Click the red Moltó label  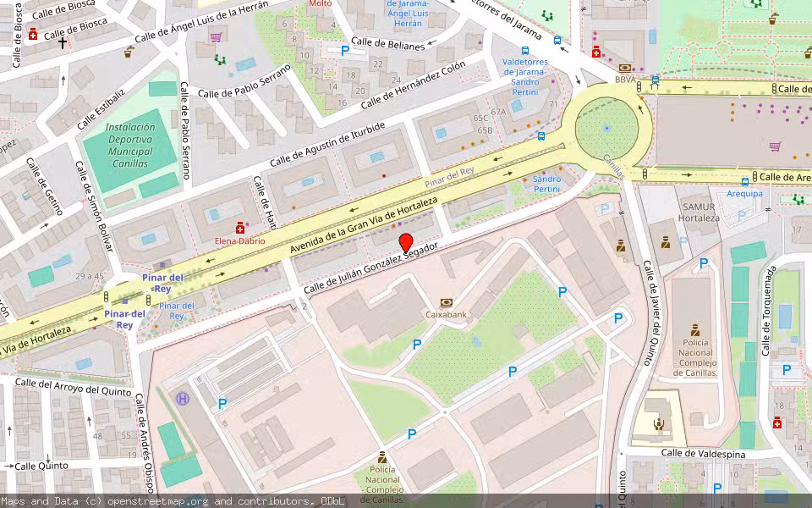tap(320, 3)
